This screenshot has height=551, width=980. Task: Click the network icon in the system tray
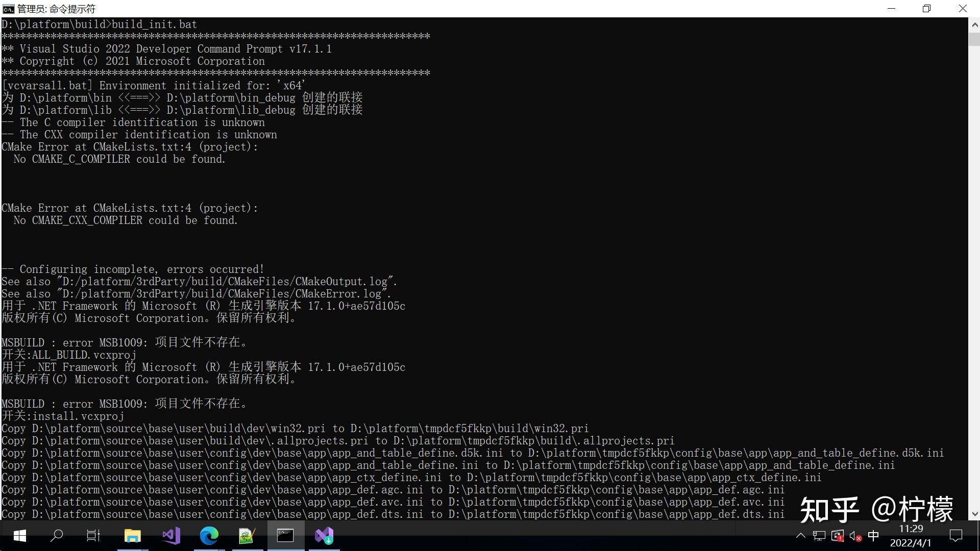click(x=819, y=536)
